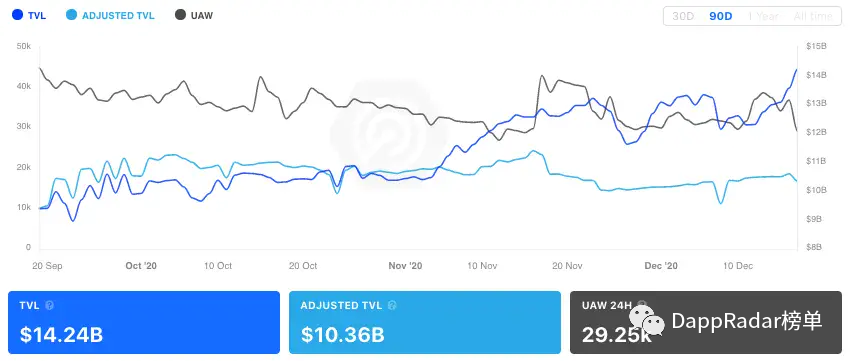Open the UAW 24H help question icon
This screenshot has width=851, height=361.
click(x=642, y=305)
